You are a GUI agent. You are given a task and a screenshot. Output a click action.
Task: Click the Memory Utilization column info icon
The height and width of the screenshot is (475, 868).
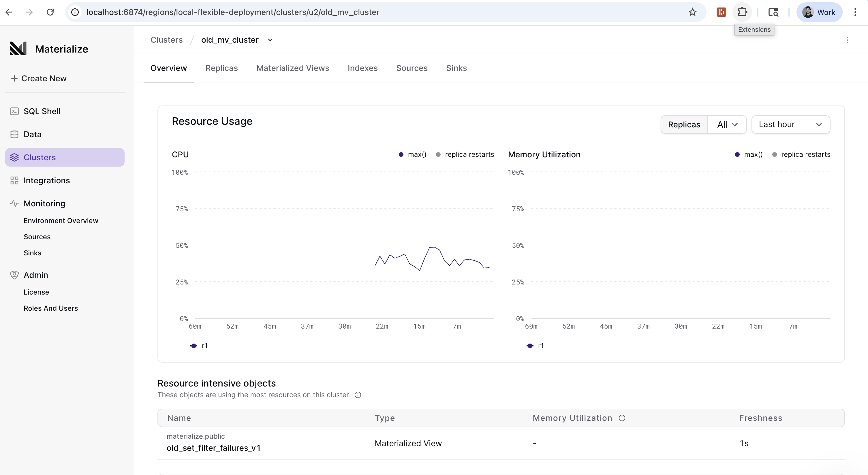pyautogui.click(x=622, y=418)
